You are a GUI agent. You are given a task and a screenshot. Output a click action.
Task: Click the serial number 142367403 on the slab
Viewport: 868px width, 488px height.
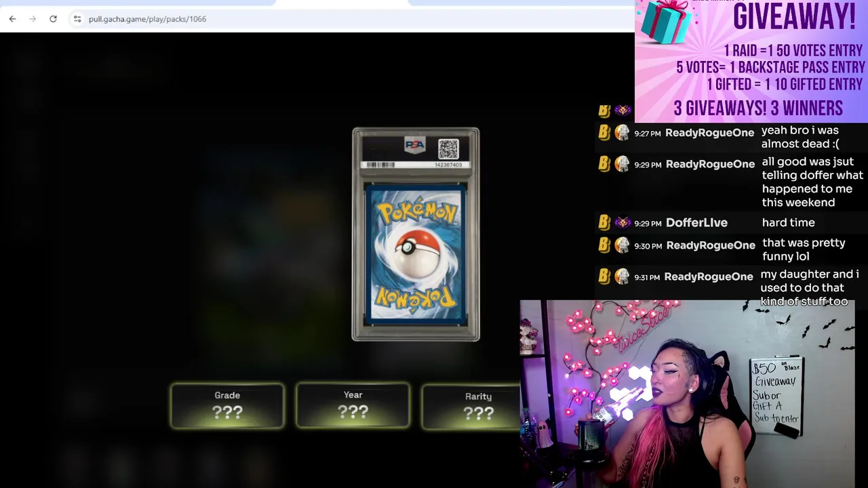coord(448,165)
